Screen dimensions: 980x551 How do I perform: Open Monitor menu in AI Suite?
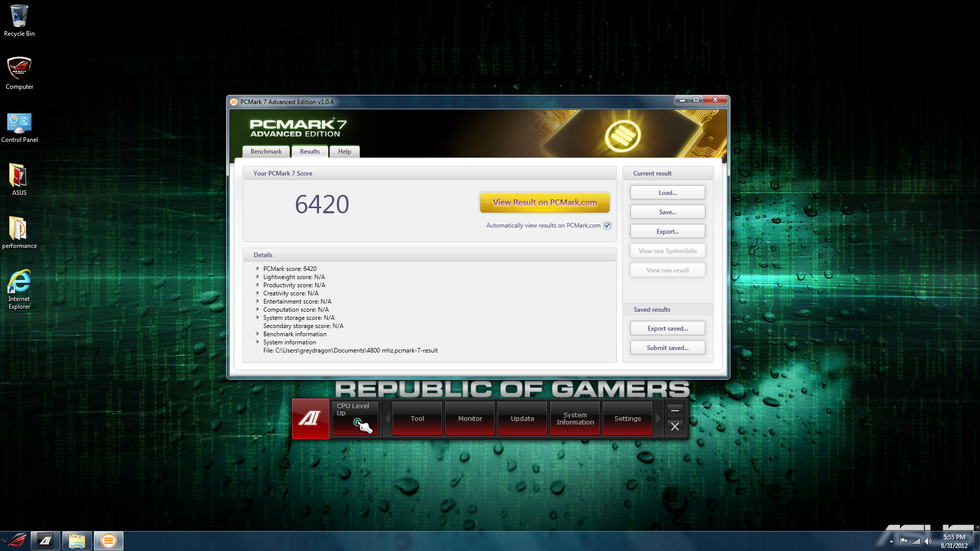click(x=470, y=418)
